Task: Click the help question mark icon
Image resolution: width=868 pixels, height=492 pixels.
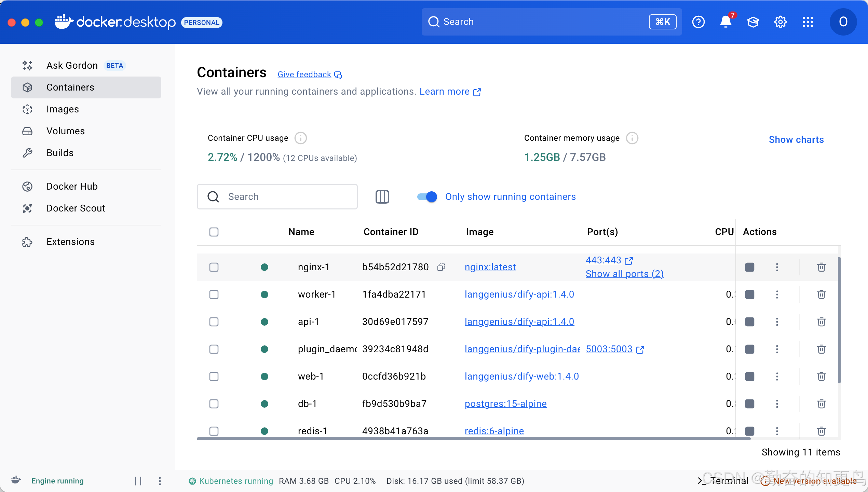Action: tap(698, 22)
